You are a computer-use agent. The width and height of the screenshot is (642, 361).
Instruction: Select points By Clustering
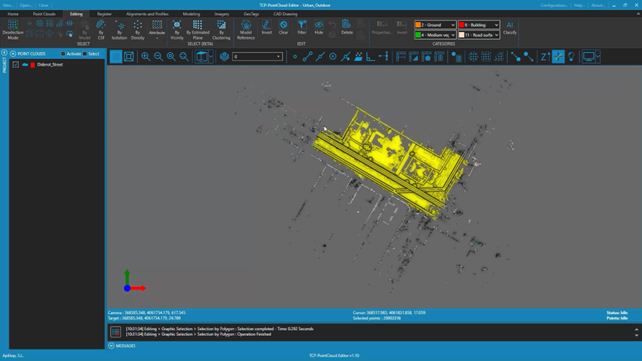[221, 29]
